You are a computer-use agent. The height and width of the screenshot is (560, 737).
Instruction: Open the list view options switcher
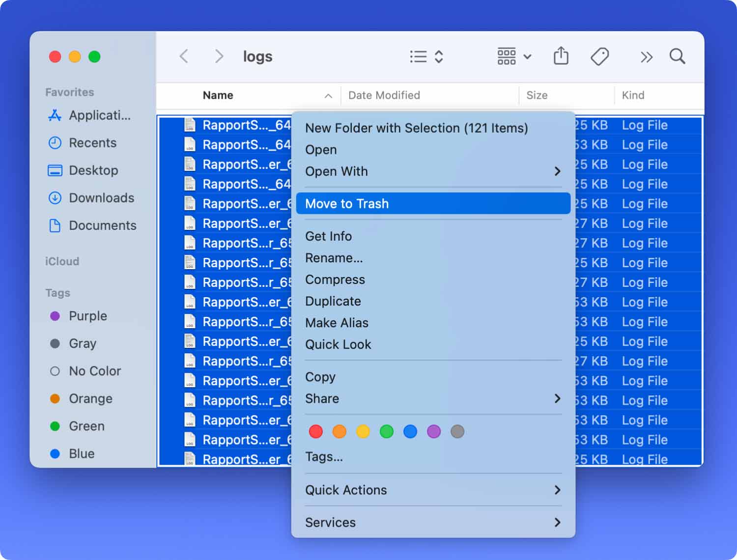426,56
